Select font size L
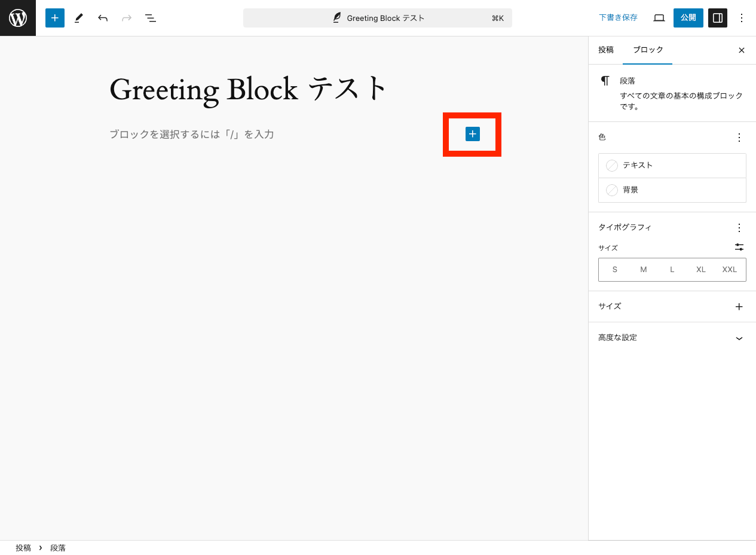Viewport: 756px width, 555px height. 672,270
